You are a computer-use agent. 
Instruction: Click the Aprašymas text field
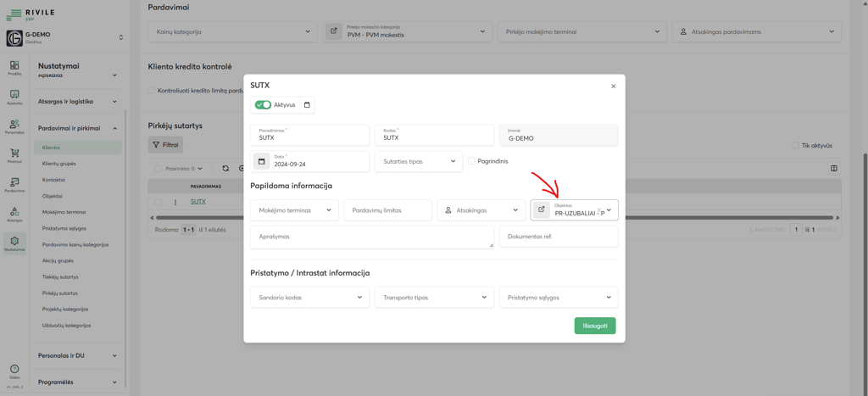(371, 237)
